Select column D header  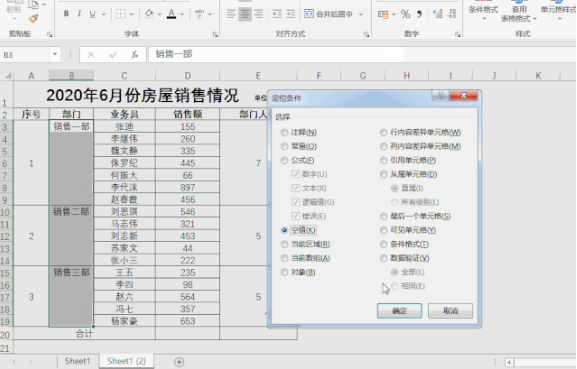[x=187, y=75]
